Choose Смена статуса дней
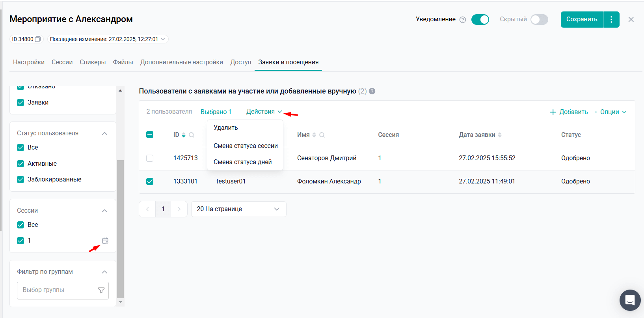This screenshot has height=318, width=644. click(x=245, y=162)
